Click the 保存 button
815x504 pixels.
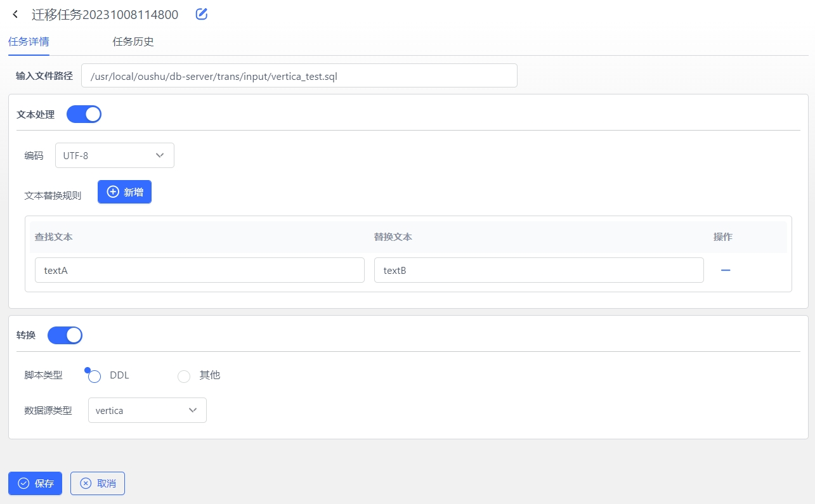point(35,483)
